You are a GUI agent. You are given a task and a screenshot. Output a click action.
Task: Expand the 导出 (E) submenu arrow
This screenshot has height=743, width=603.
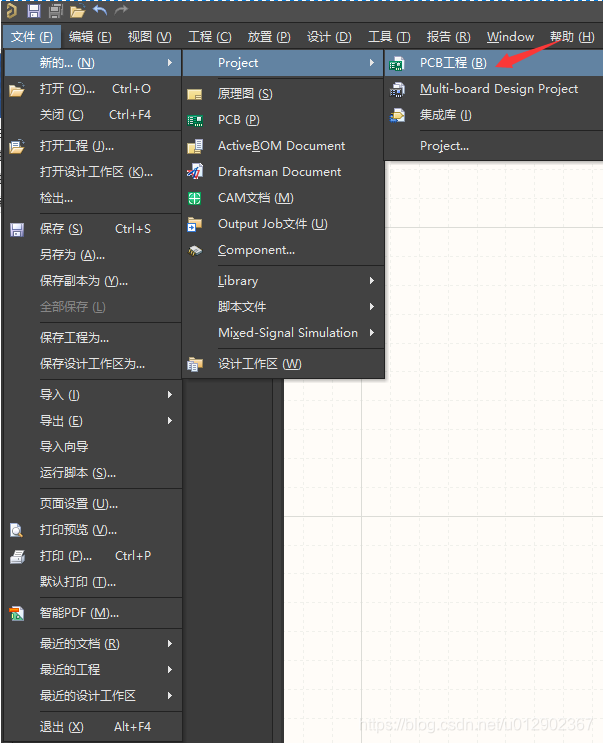[x=170, y=420]
